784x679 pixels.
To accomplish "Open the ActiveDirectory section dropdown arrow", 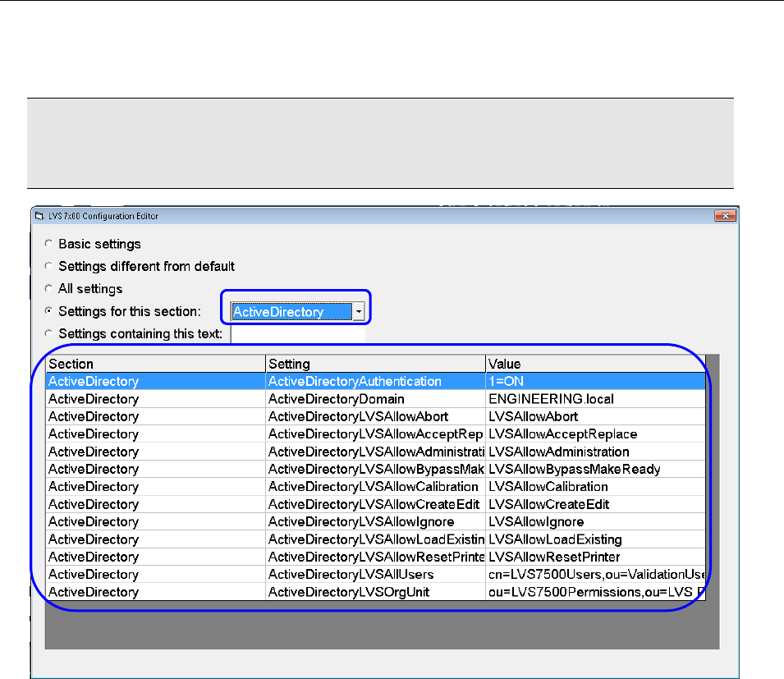I will tap(359, 311).
